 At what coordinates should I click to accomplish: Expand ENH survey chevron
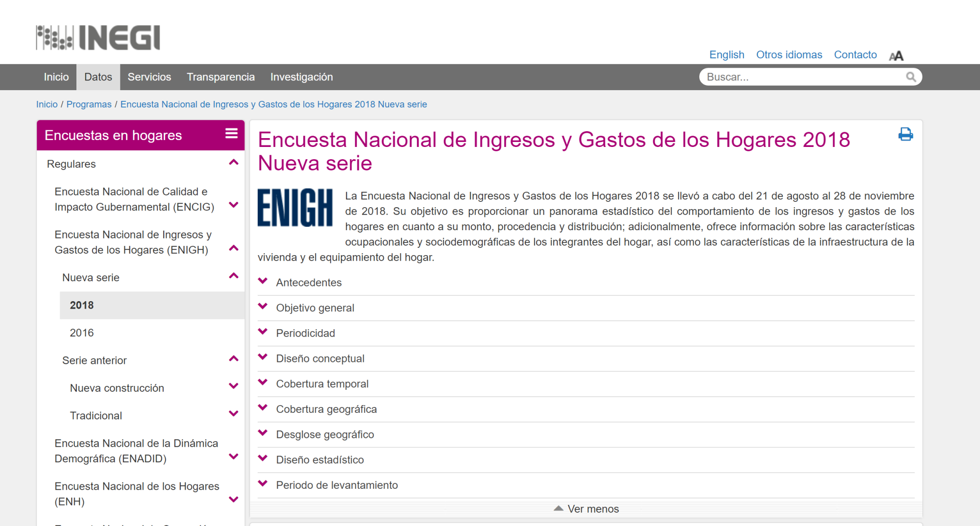pos(234,500)
